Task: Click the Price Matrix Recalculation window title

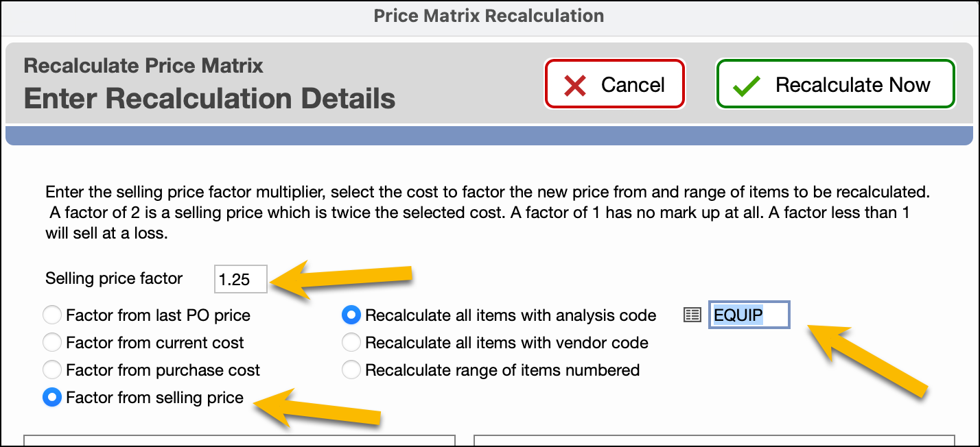Action: pyautogui.click(x=489, y=16)
